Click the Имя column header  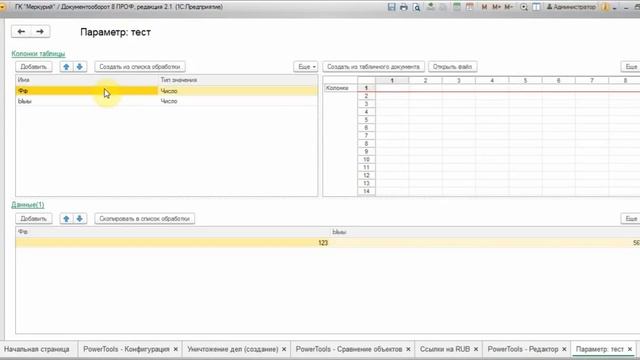pyautogui.click(x=87, y=80)
